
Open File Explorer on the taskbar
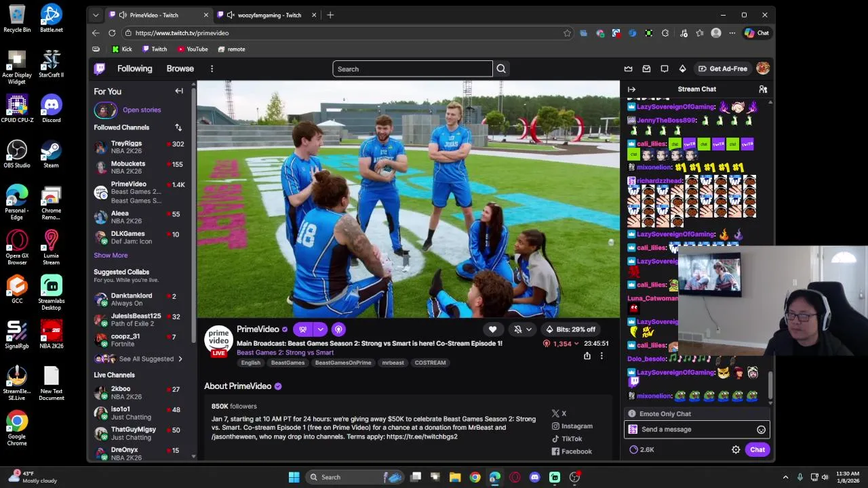tap(455, 477)
